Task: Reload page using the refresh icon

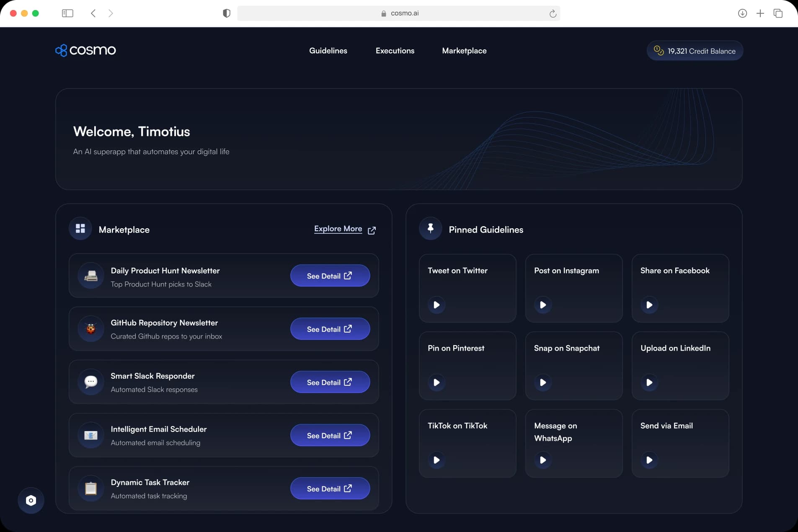Action: (x=553, y=13)
